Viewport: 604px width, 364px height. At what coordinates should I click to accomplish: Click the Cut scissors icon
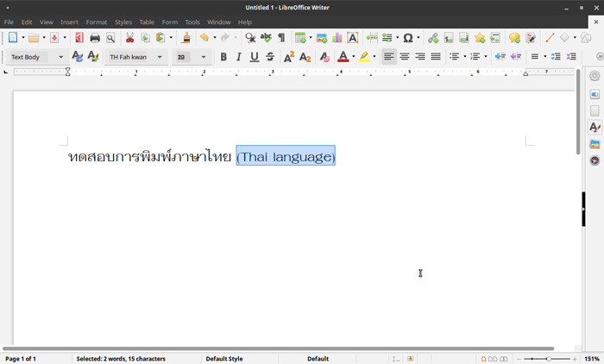pyautogui.click(x=129, y=38)
